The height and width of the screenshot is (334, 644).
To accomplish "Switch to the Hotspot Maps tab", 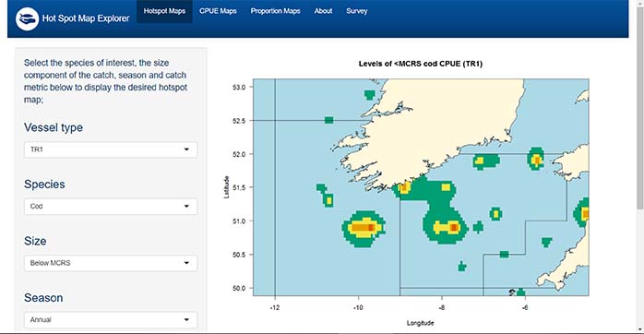I will 164,11.
